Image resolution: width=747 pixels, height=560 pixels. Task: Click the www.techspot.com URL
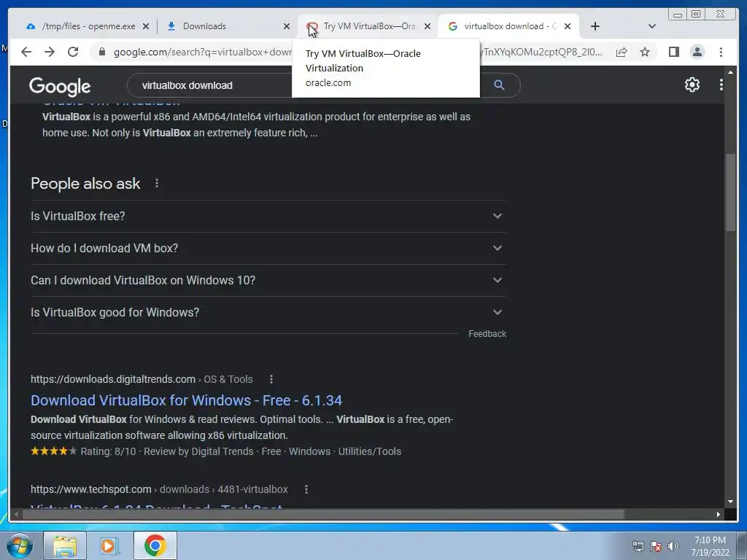coord(90,489)
